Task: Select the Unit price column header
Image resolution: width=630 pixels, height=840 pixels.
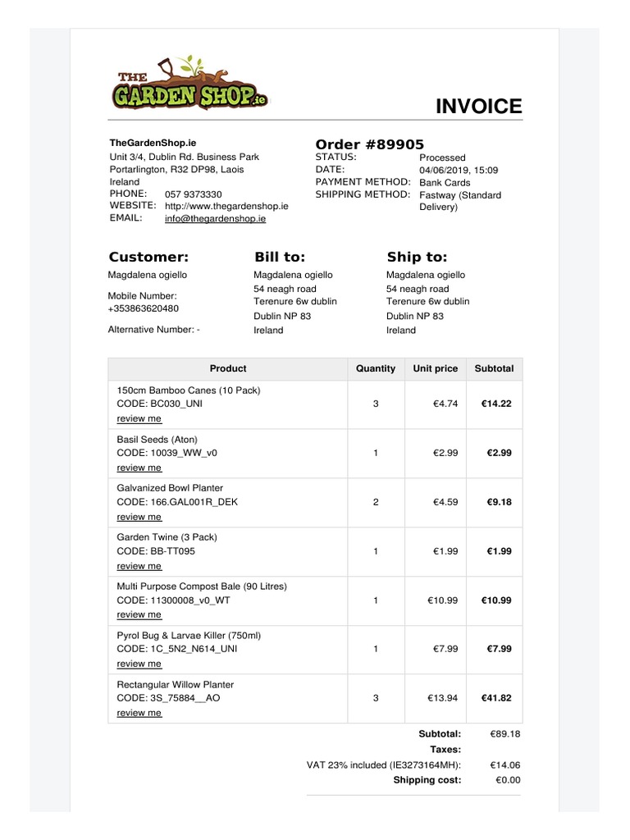Action: click(436, 368)
